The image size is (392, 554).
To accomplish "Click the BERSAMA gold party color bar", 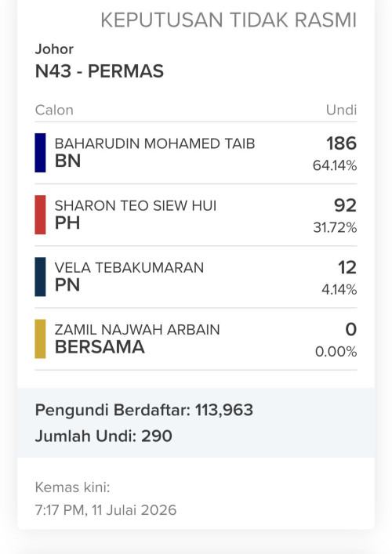I will coord(40,339).
